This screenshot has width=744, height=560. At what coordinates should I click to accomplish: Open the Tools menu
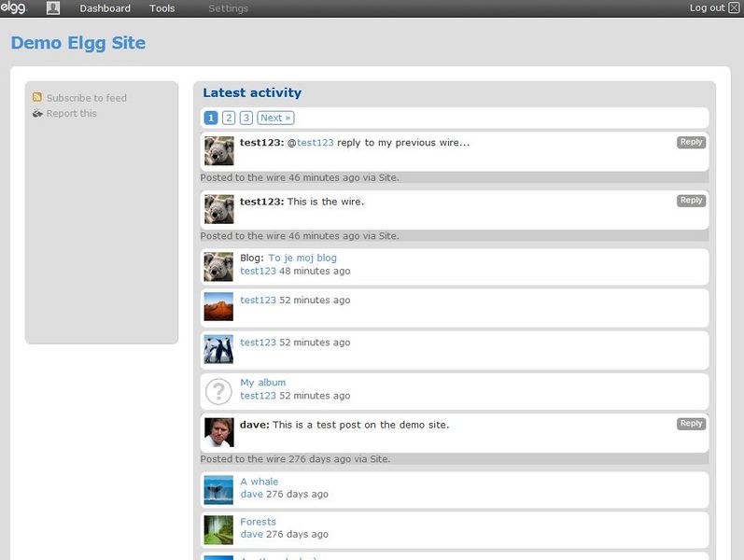[x=161, y=8]
